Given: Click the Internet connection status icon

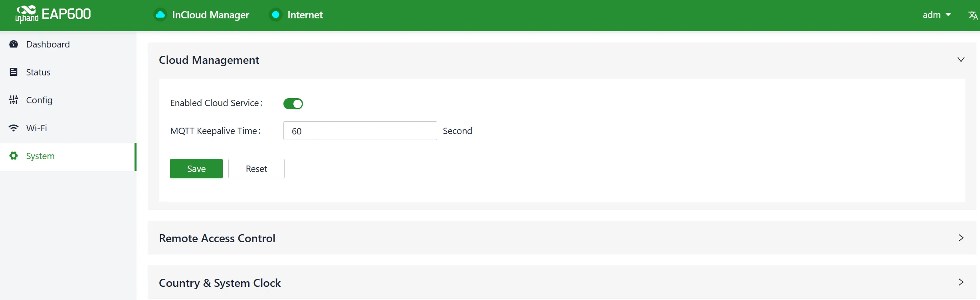Looking at the screenshot, I should [x=275, y=15].
